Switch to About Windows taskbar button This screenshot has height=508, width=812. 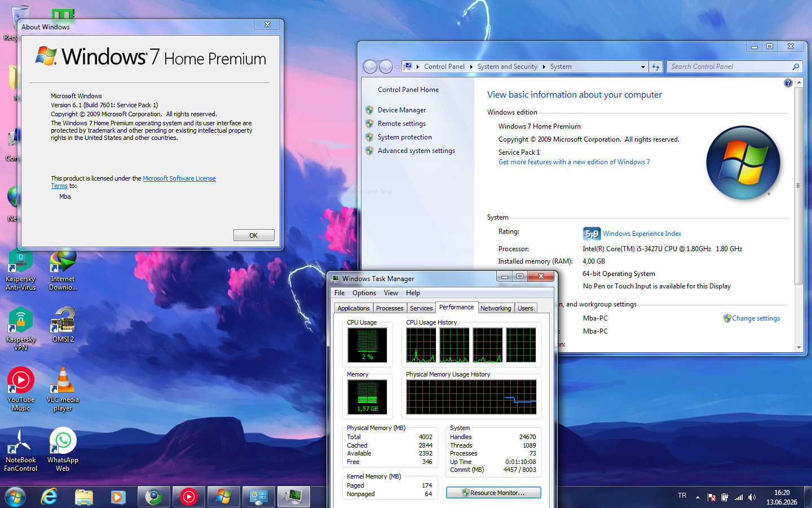(223, 497)
